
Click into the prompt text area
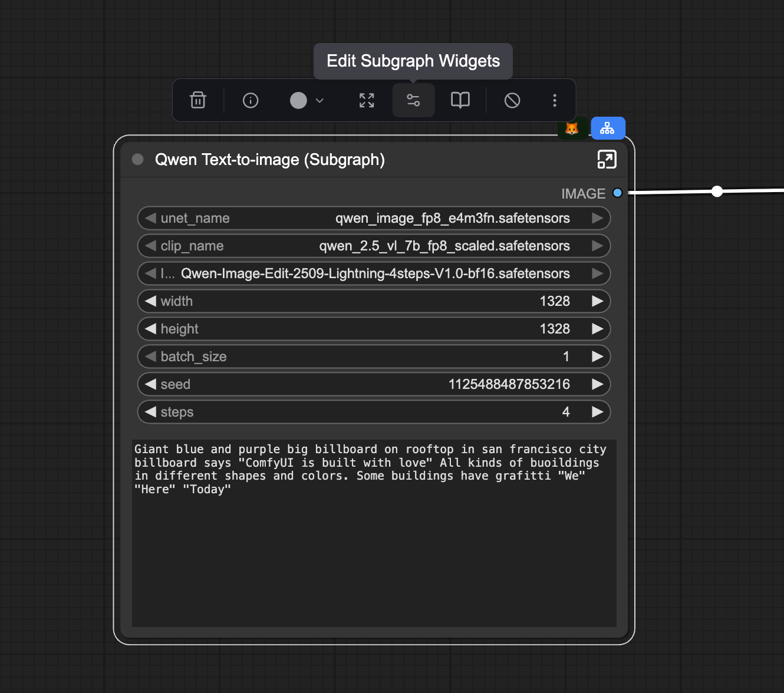tap(374, 533)
